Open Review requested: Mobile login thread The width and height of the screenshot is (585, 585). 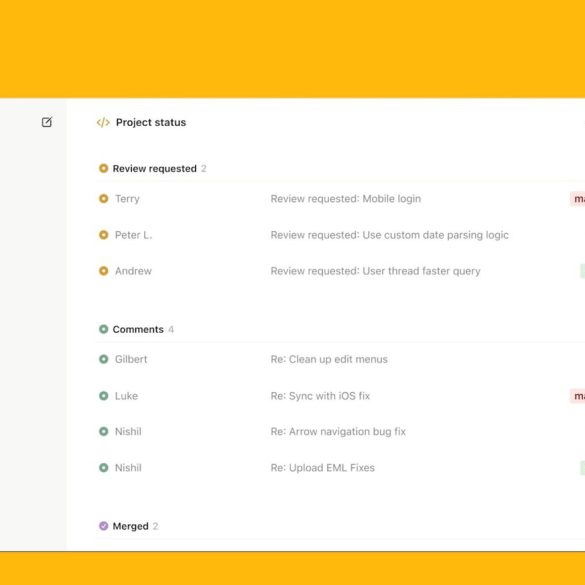(x=346, y=198)
